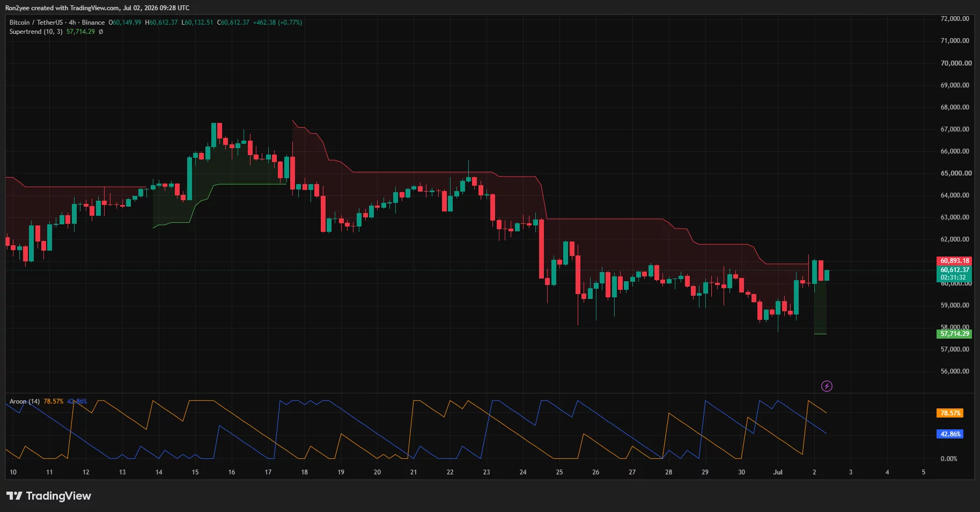The width and height of the screenshot is (980, 512).
Task: Click the date label 24 on time axis
Action: (x=523, y=472)
